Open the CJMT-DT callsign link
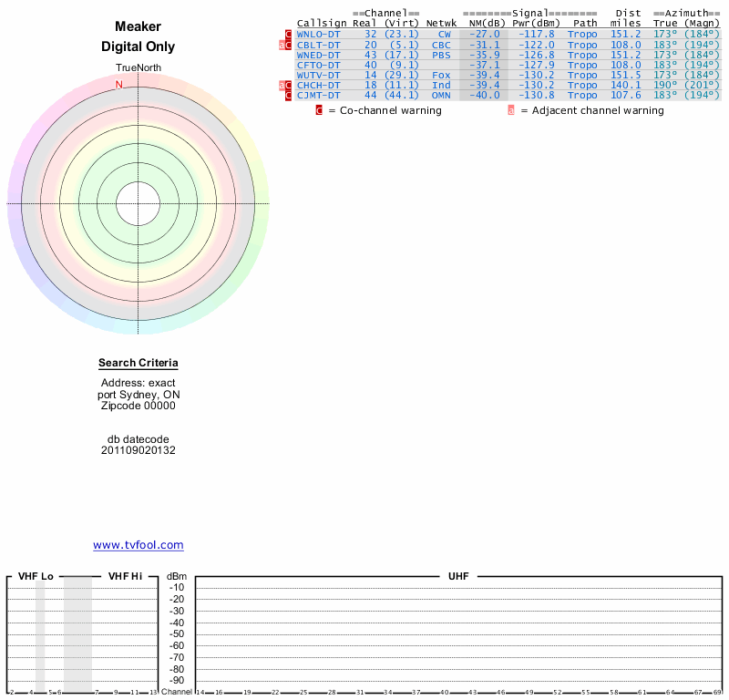 318,96
